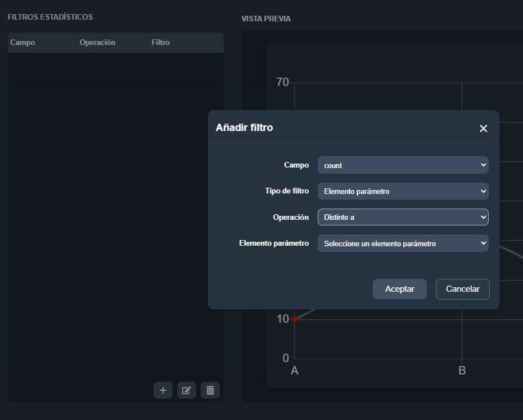This screenshot has height=420, width=523.
Task: Open the Campo dropdown showing count
Action: 403,165
